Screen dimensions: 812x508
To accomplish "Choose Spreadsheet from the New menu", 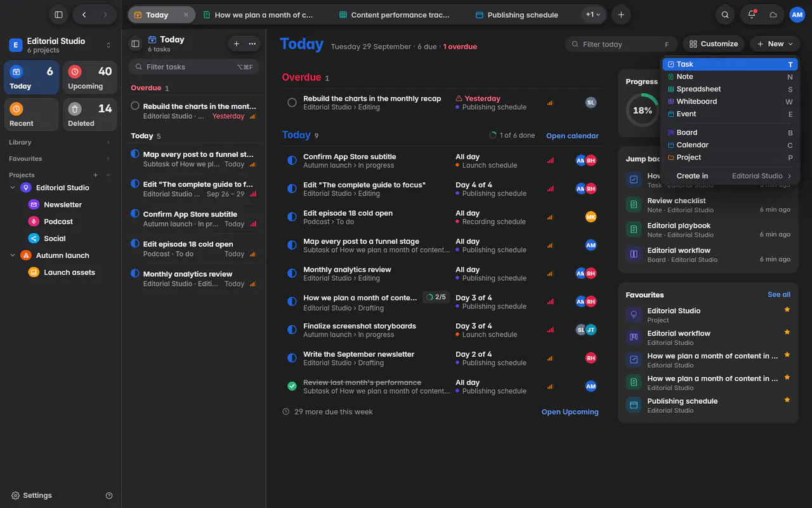I will [x=730, y=89].
